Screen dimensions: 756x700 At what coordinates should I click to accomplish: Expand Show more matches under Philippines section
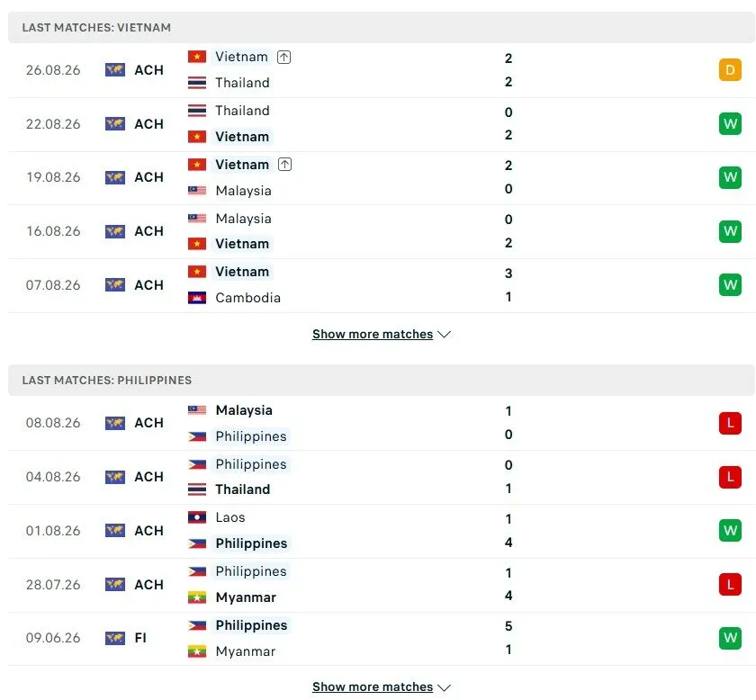[373, 687]
